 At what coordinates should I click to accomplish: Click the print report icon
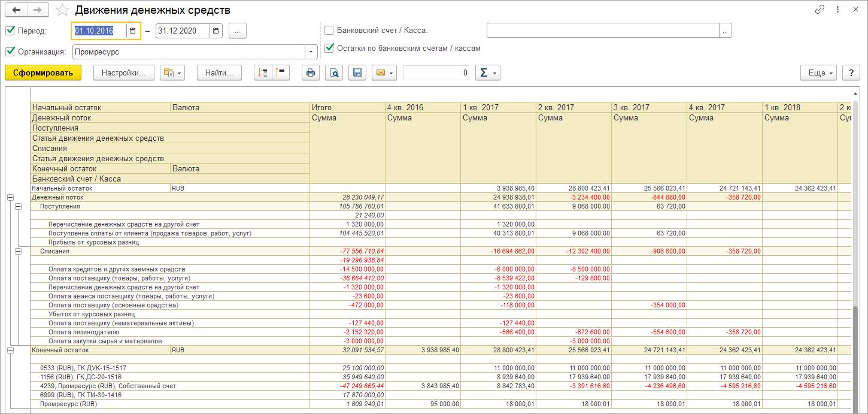point(310,73)
